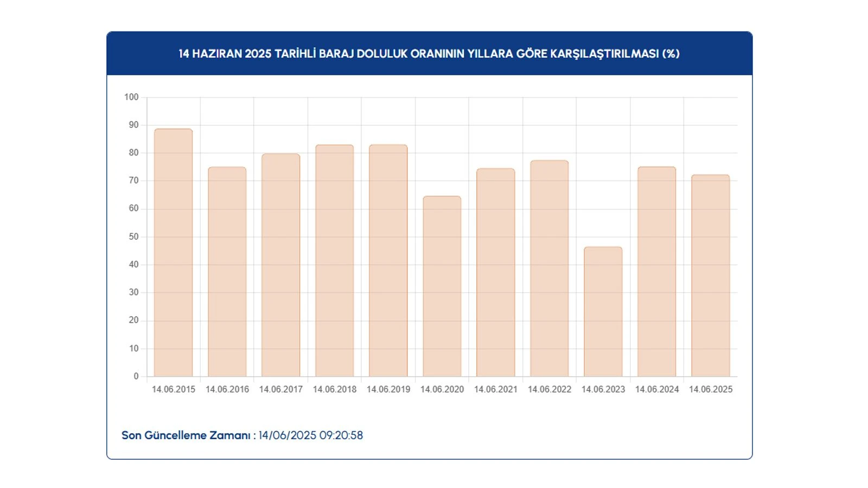Select the 14.06.2020 bar
Image resolution: width=868 pixels, height=488 pixels.
click(x=442, y=286)
